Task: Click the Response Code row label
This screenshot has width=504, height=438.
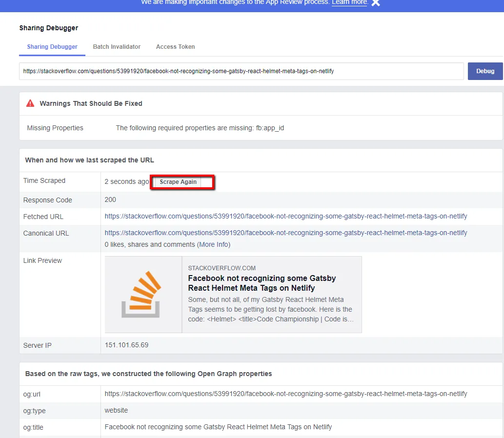Action: tap(48, 200)
